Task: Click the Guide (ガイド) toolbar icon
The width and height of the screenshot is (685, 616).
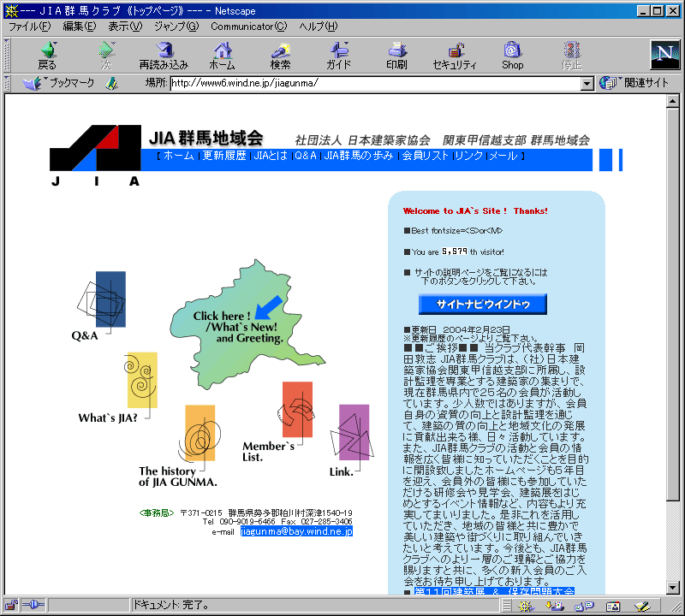Action: [x=338, y=56]
